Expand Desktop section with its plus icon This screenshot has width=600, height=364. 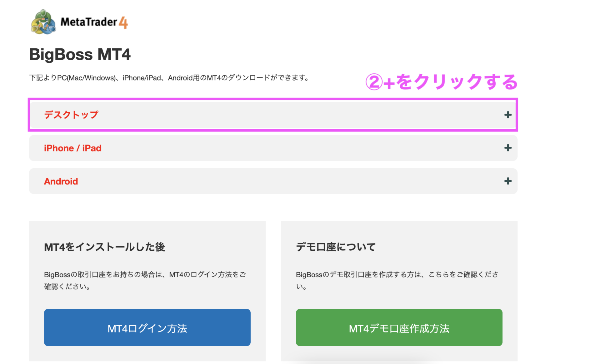click(x=507, y=115)
